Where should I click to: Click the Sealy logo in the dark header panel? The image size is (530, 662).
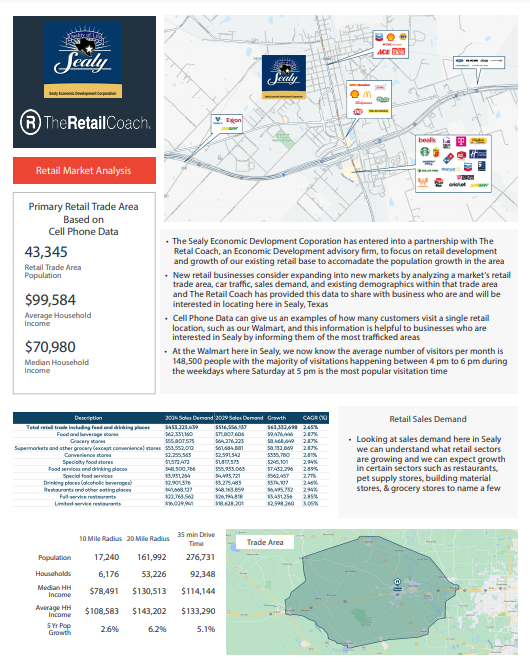click(x=83, y=60)
